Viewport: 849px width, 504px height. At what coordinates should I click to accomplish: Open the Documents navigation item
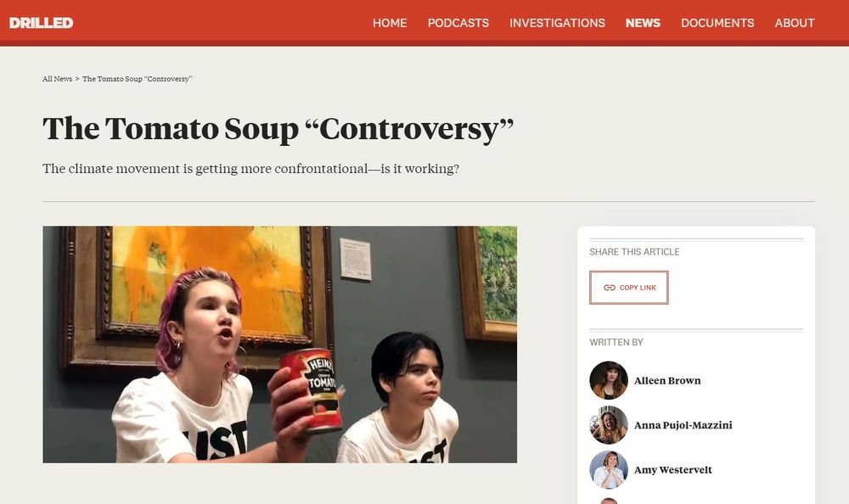717,23
